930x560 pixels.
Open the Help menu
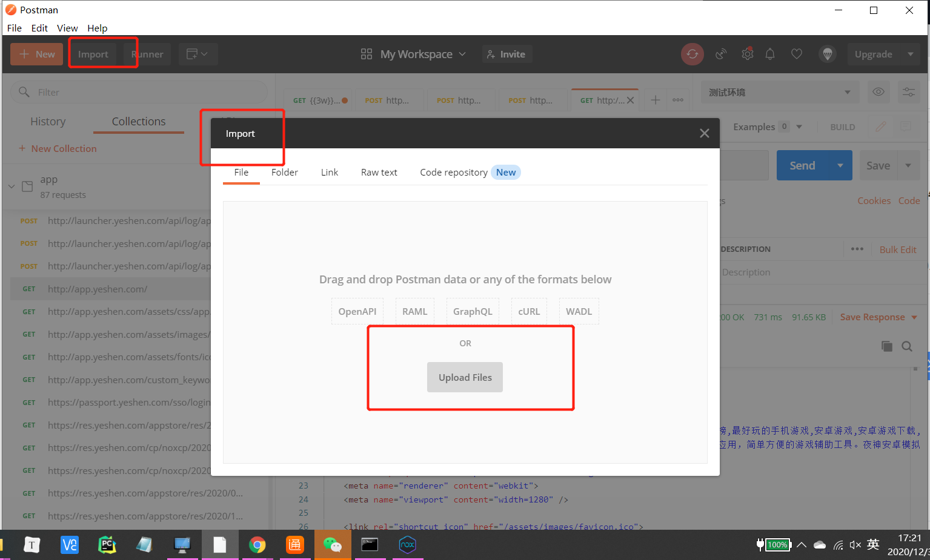(97, 28)
